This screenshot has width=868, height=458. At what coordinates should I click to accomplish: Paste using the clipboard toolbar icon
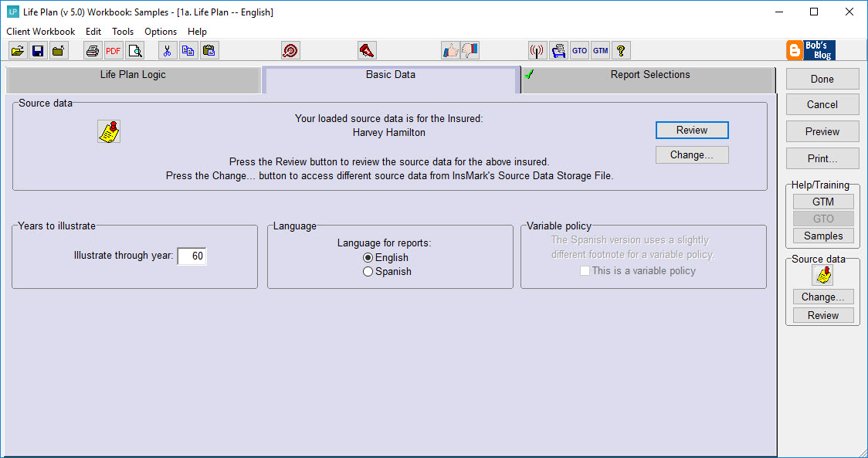coord(209,49)
